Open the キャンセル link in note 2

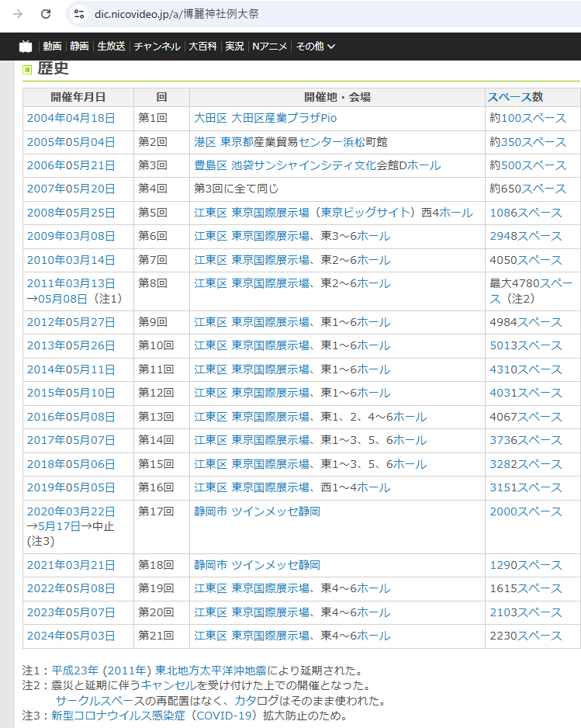168,685
